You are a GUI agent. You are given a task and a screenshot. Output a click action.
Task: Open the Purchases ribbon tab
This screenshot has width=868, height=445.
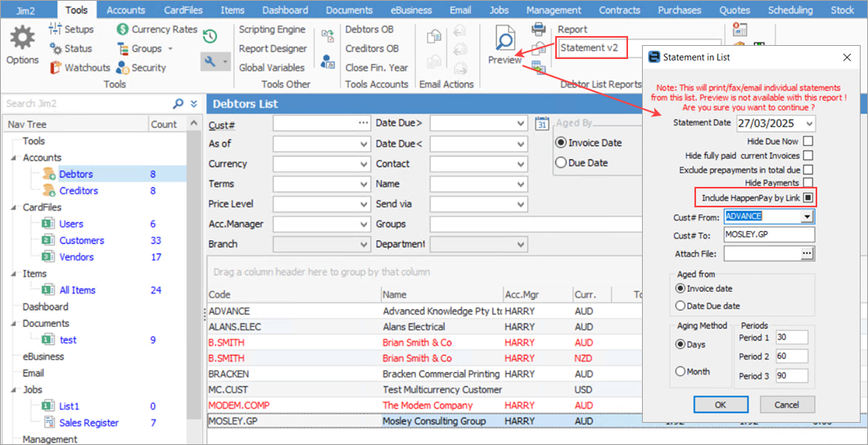point(679,11)
